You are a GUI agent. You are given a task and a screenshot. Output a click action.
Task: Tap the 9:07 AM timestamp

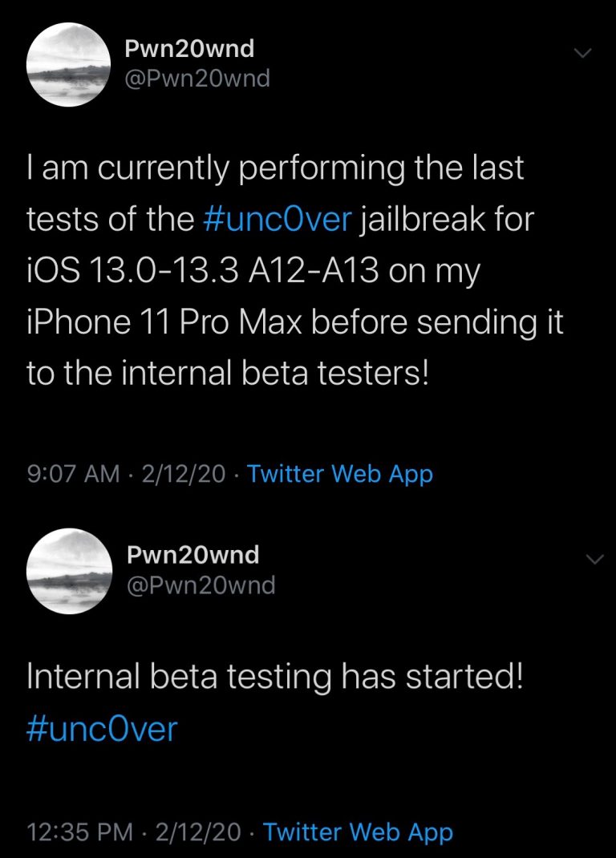73,473
